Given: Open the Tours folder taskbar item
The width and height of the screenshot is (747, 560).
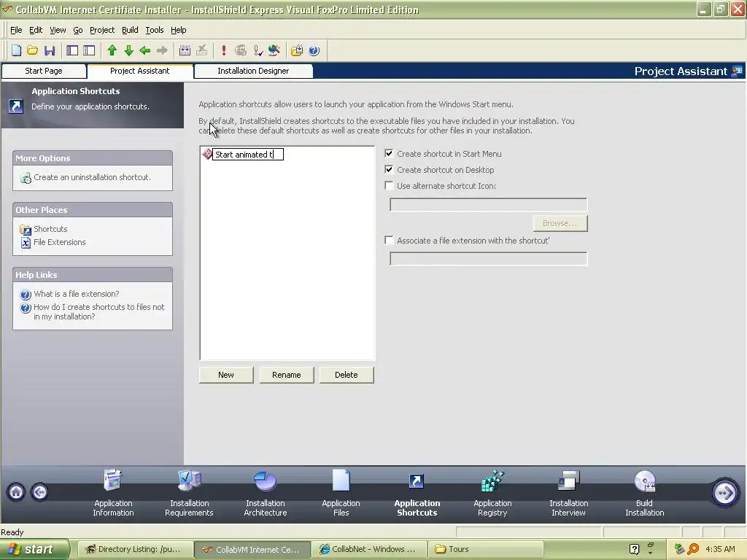Looking at the screenshot, I should point(485,549).
